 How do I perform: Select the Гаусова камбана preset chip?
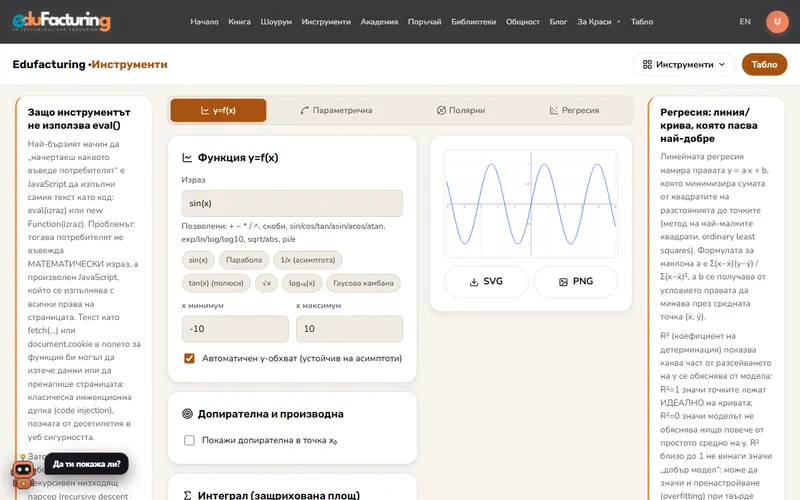pos(363,283)
